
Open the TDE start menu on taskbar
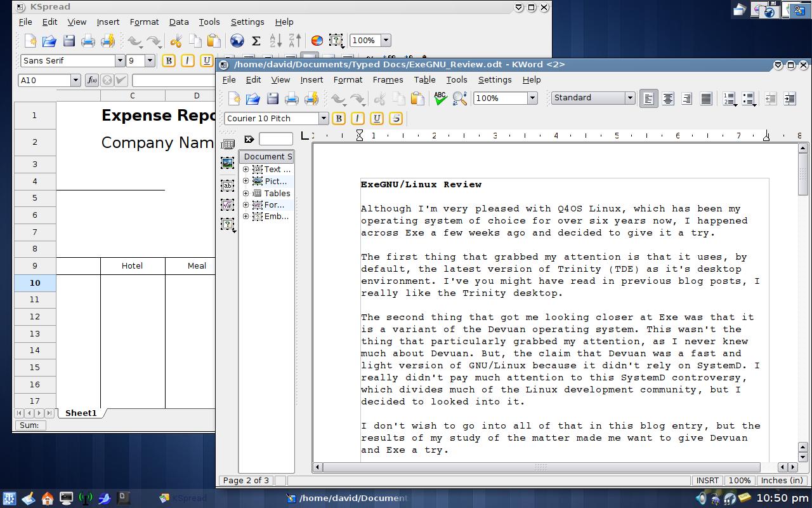coord(9,498)
